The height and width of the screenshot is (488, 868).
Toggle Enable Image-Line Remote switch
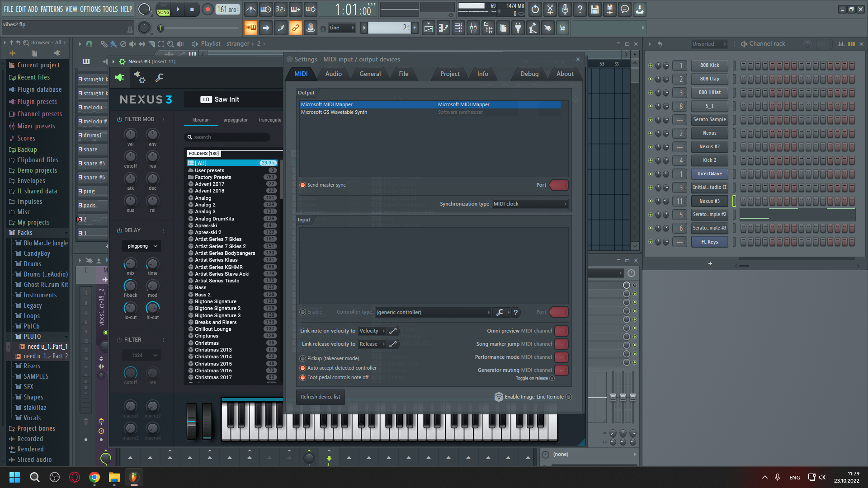click(569, 397)
